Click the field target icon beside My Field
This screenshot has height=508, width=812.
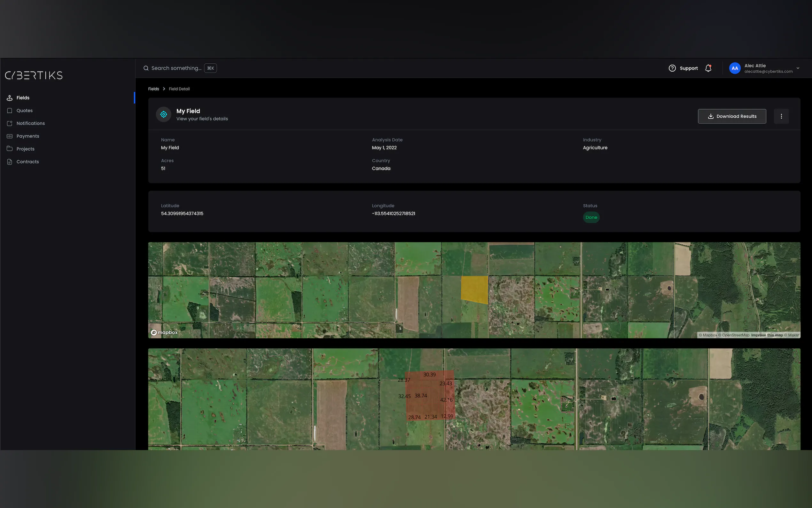tap(163, 115)
